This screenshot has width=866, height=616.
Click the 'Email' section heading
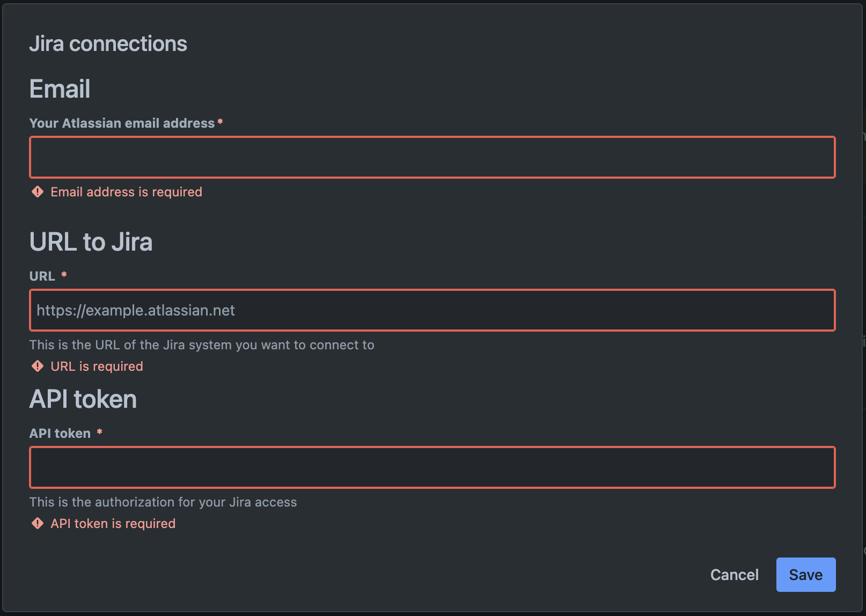[x=60, y=88]
